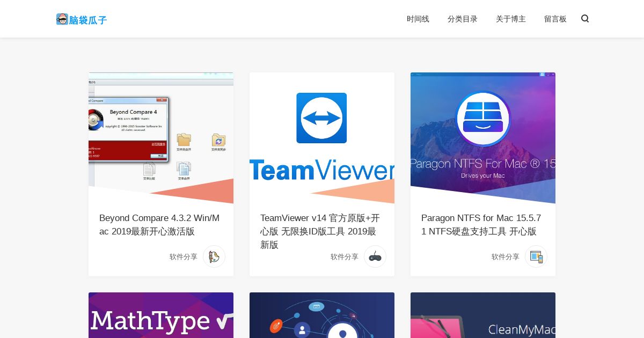Screen dimensions: 644x338
Task: Open TeamViewer logo thumbnail
Action: point(322,138)
